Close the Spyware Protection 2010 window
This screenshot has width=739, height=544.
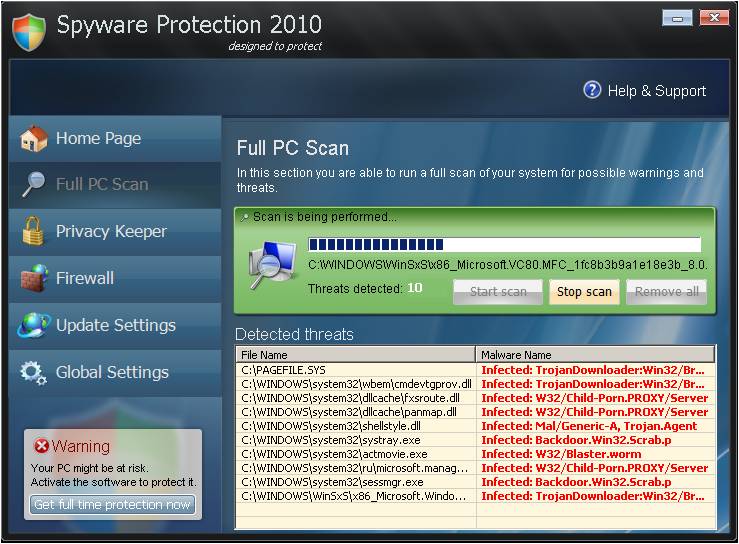pos(714,18)
